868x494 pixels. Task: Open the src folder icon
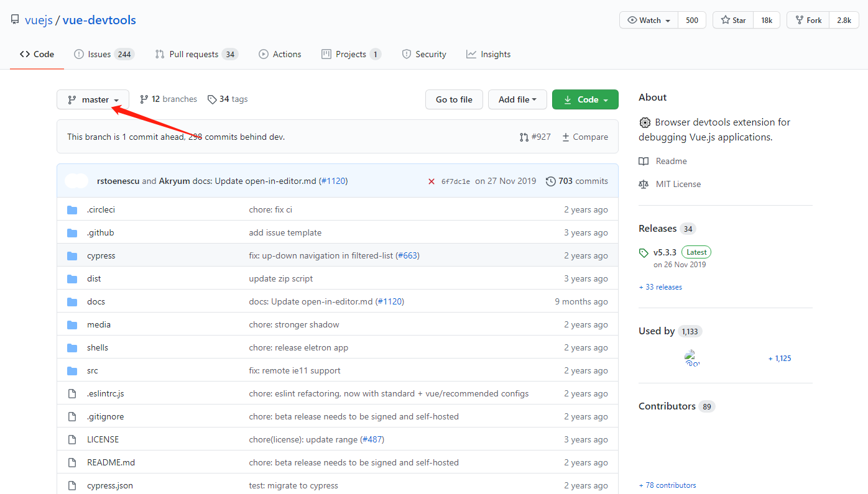(72, 370)
